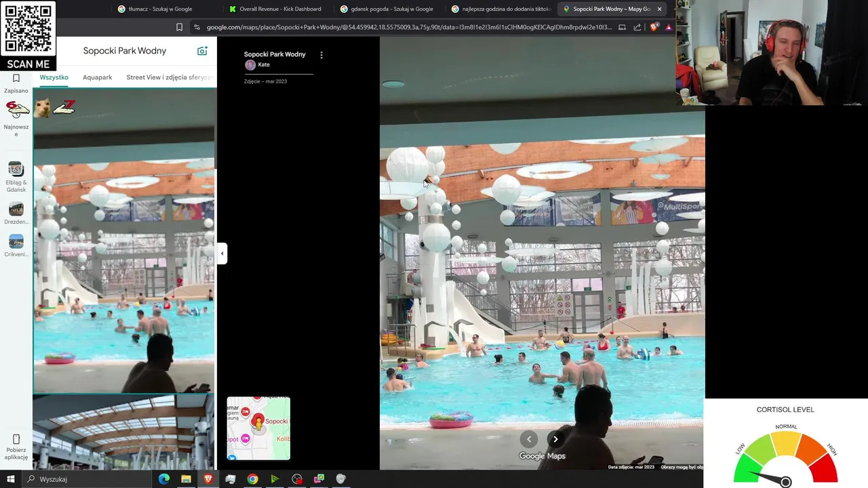
Task: Open the Windows Start menu
Action: [x=11, y=479]
